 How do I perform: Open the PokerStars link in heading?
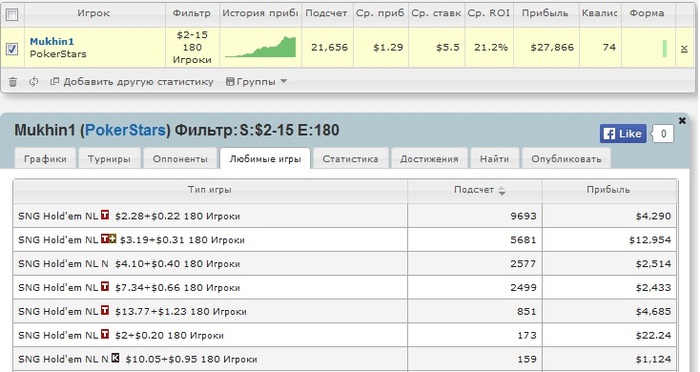tap(125, 130)
